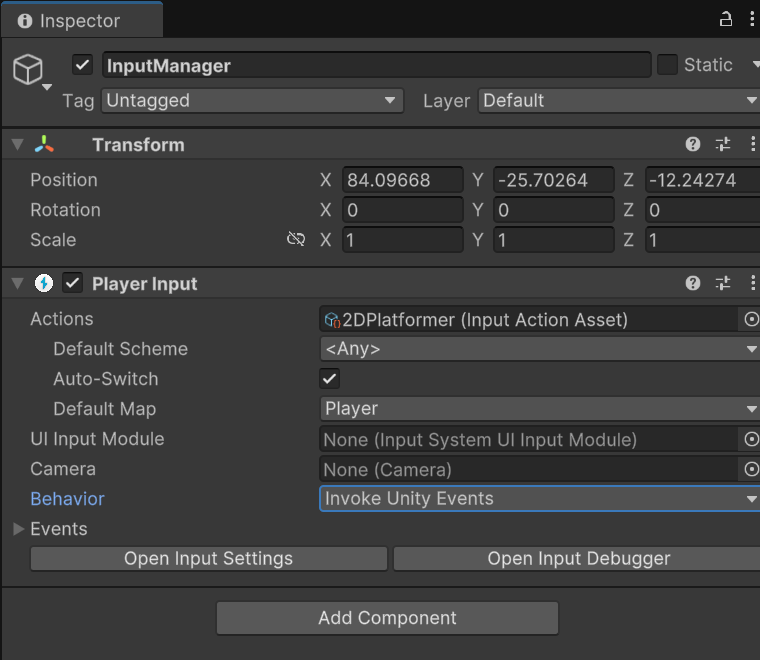Enable the Static checkbox
Screen dimensions: 760x660
click(667, 65)
